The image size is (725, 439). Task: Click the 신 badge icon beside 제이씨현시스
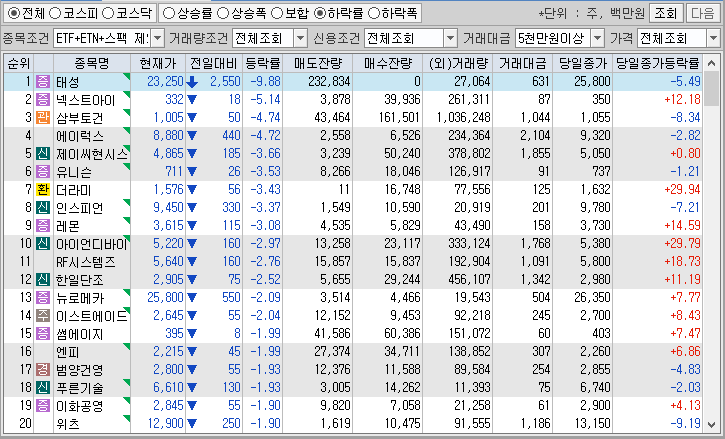coord(43,154)
